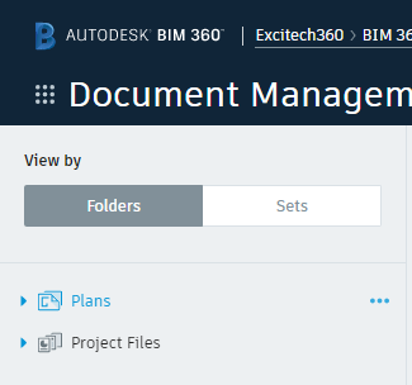
Task: Click the View by label
Action: pos(53,161)
